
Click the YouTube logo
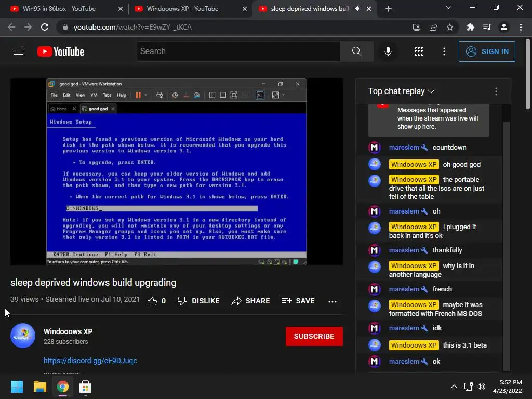click(x=61, y=51)
